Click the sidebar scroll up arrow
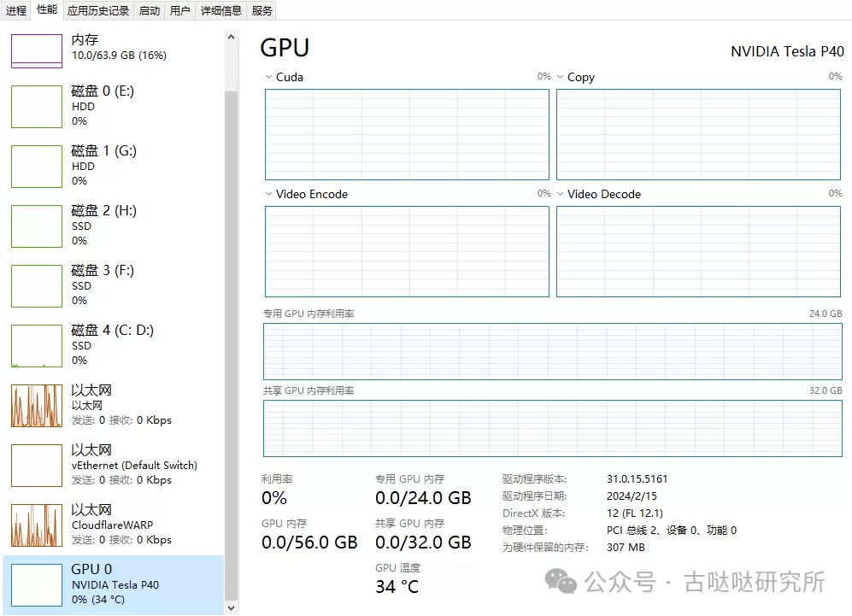 click(231, 37)
